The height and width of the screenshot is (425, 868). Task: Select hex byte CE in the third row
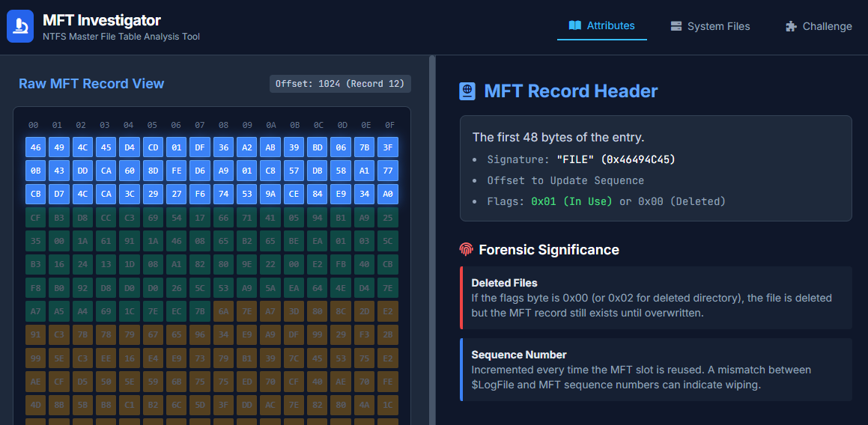(x=294, y=195)
